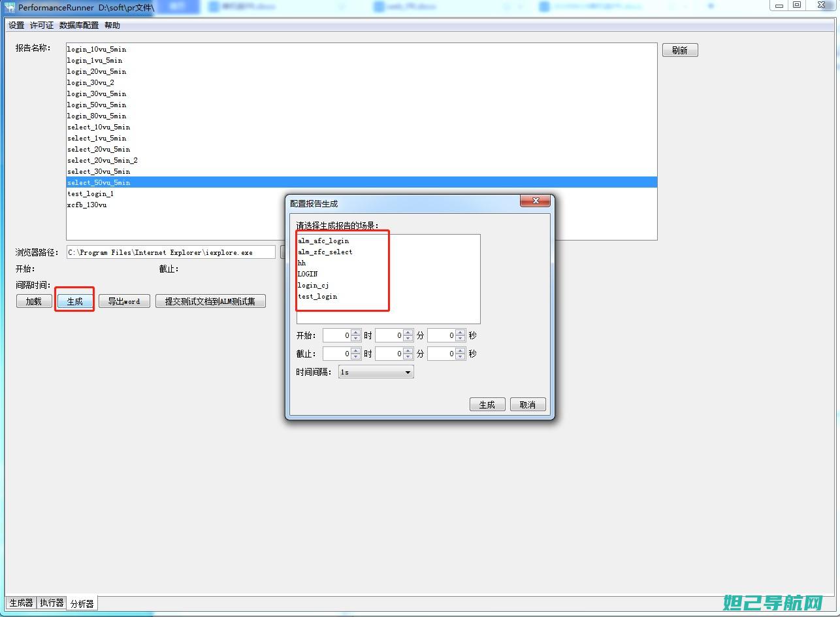The image size is (840, 617).
Task: Click the 开始 hours input field
Action: coord(337,335)
